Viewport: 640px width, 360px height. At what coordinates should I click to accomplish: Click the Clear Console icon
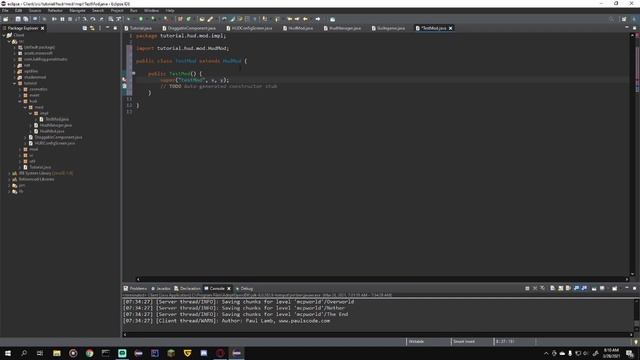click(552, 288)
